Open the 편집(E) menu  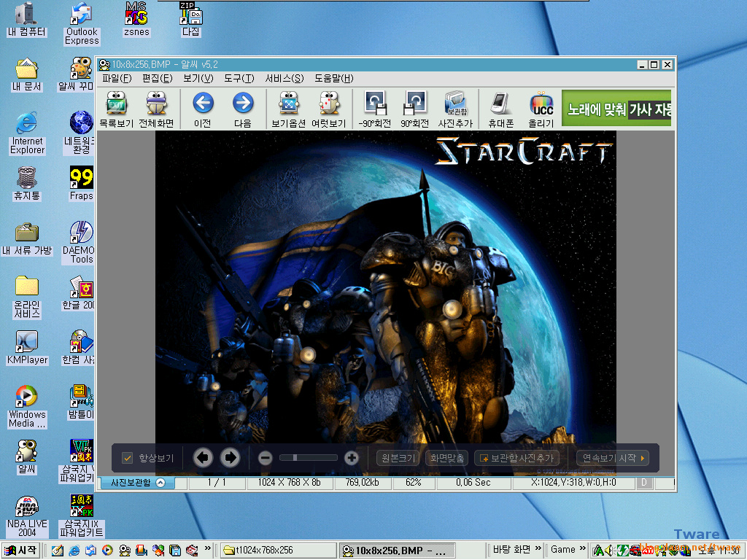(x=158, y=79)
